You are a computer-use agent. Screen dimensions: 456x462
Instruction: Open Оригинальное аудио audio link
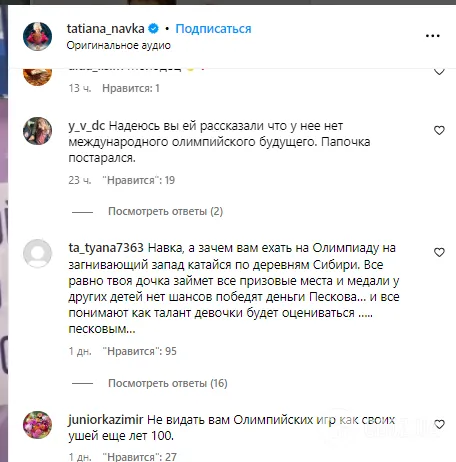(x=119, y=45)
